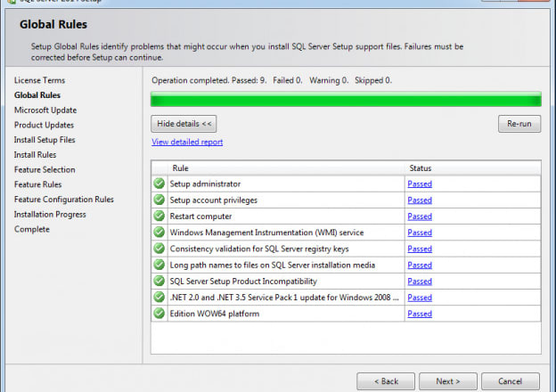Open Passed status for Setup account privileges

click(420, 200)
